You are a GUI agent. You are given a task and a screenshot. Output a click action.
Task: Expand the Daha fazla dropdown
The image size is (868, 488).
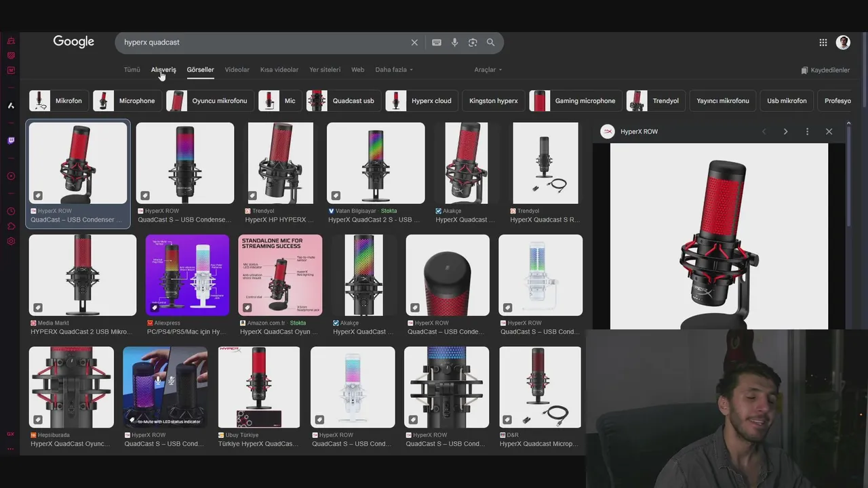pyautogui.click(x=394, y=70)
